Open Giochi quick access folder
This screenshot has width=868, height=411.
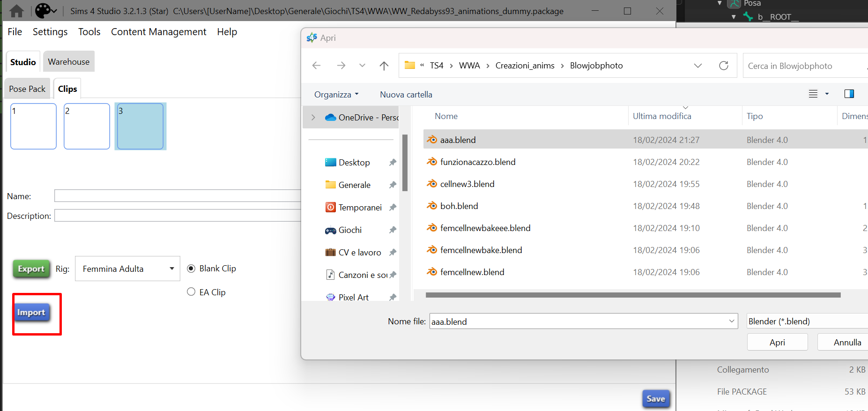(343, 230)
